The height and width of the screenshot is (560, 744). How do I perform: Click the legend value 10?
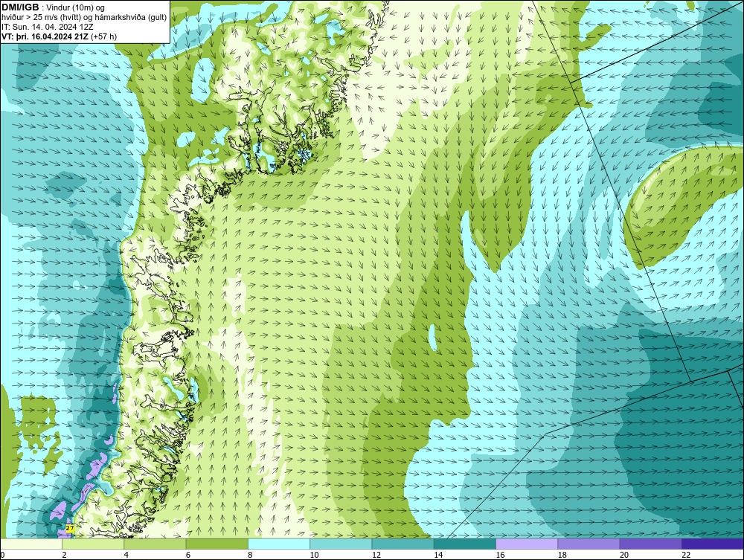pyautogui.click(x=314, y=555)
